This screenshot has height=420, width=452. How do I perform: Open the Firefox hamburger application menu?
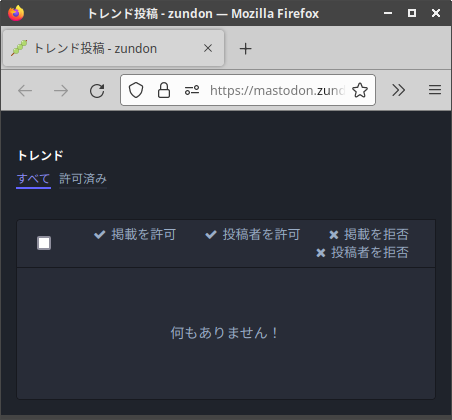[x=435, y=90]
